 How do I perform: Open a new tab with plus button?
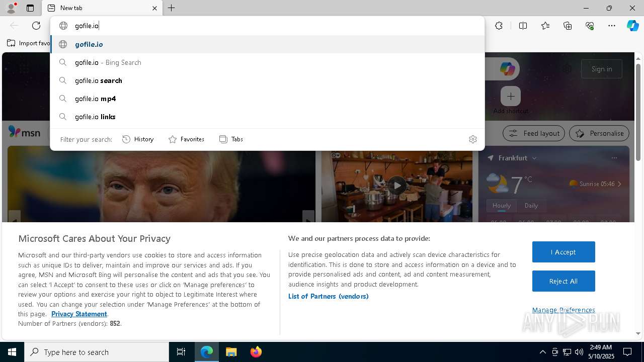click(172, 8)
